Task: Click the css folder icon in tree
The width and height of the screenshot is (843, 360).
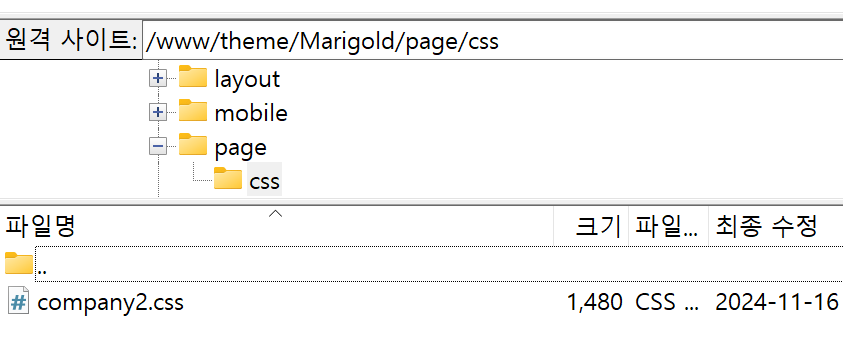Action: click(227, 178)
